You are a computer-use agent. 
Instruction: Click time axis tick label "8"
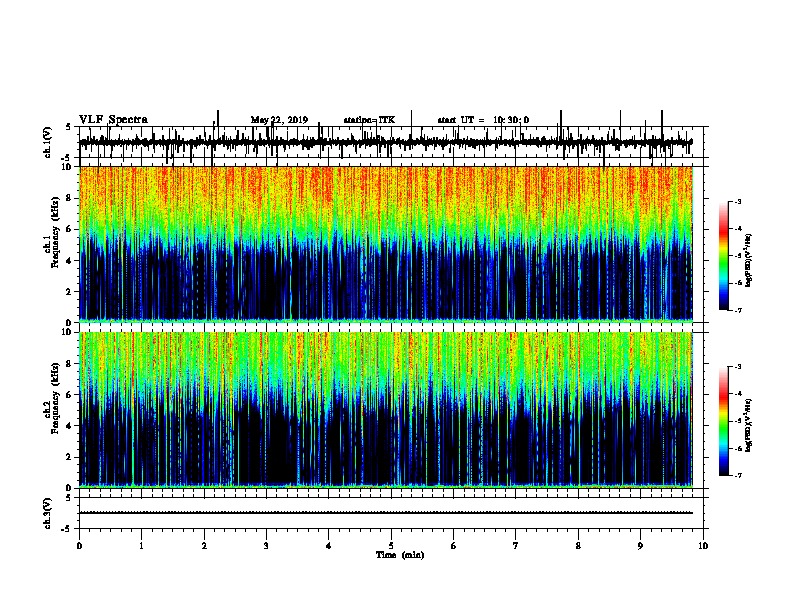pyautogui.click(x=578, y=546)
